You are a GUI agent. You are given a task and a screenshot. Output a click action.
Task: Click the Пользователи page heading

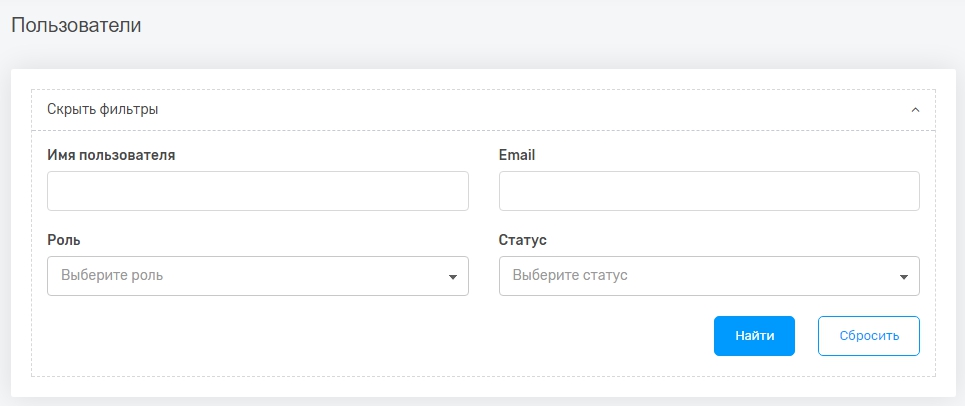click(x=76, y=26)
